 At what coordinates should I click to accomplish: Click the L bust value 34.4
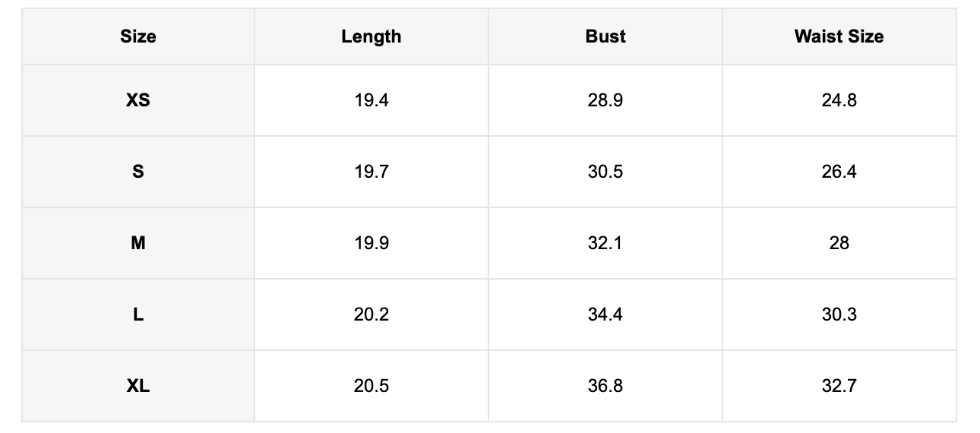(605, 314)
